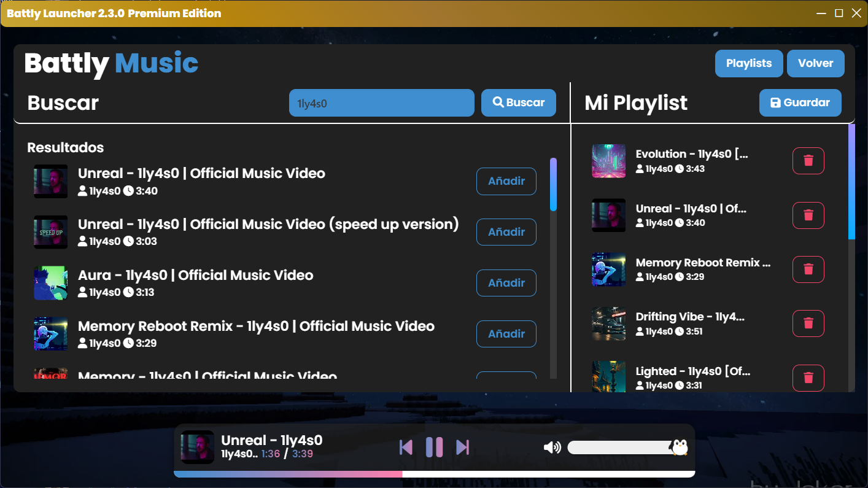The image size is (868, 488).
Task: Open the Playlists view
Action: pos(749,63)
